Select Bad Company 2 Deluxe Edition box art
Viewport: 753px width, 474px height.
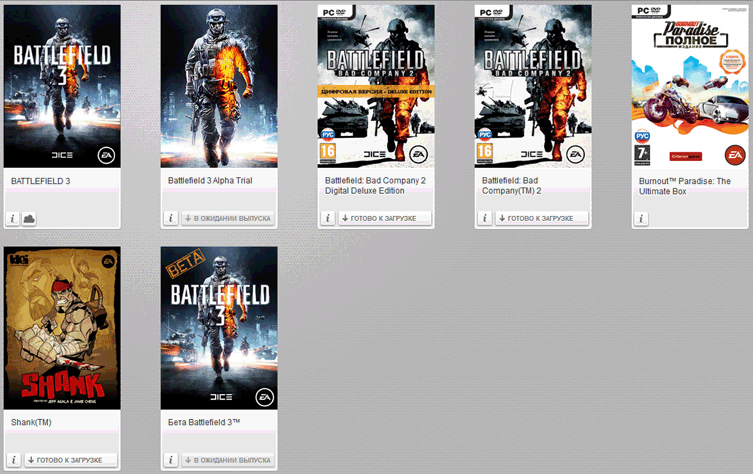[376, 86]
